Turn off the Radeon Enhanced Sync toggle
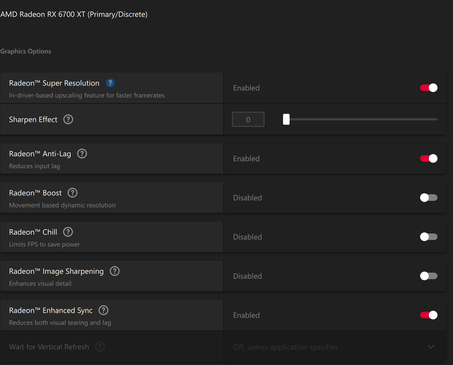453x365 pixels. coord(429,315)
